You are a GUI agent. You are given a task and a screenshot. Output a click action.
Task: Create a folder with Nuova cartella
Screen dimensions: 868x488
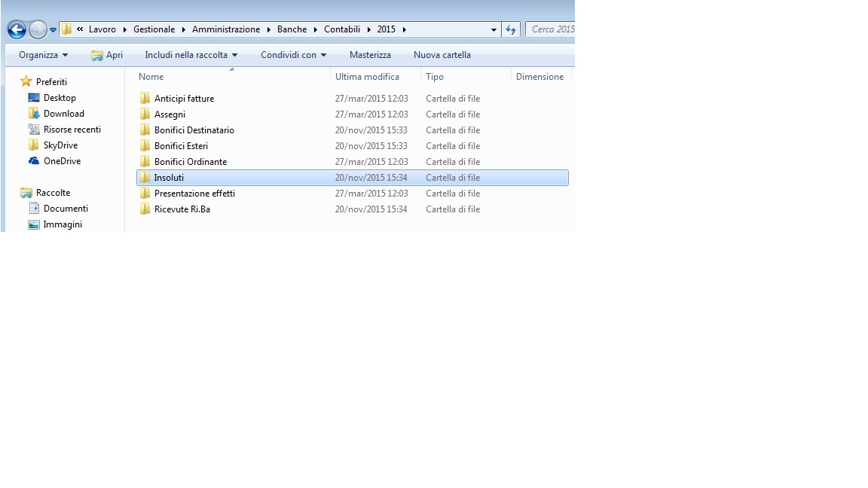click(442, 55)
